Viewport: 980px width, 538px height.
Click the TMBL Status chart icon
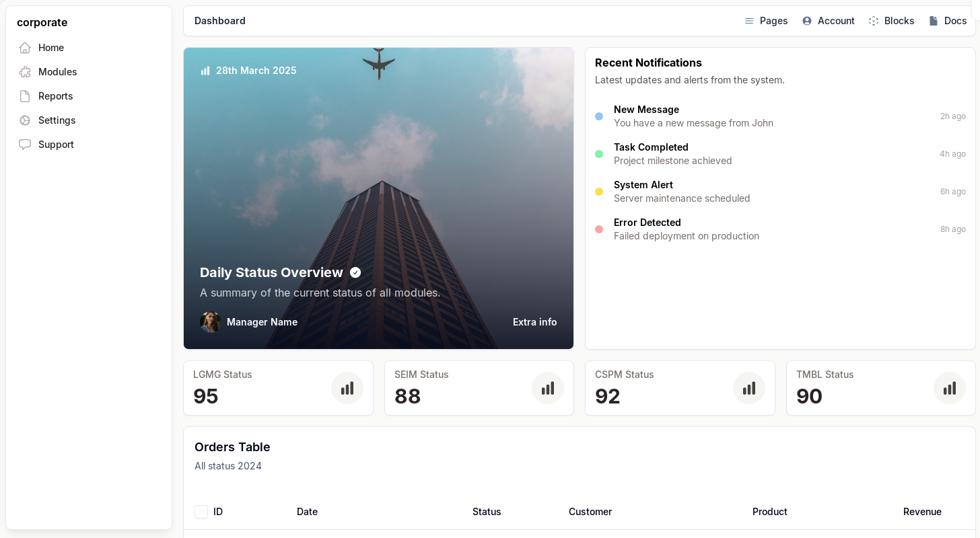(950, 388)
